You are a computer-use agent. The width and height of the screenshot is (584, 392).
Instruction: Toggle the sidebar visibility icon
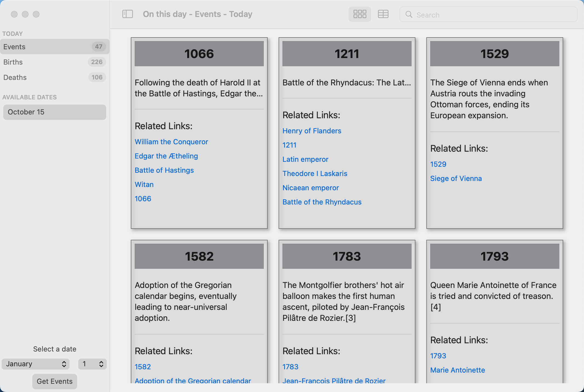(128, 14)
